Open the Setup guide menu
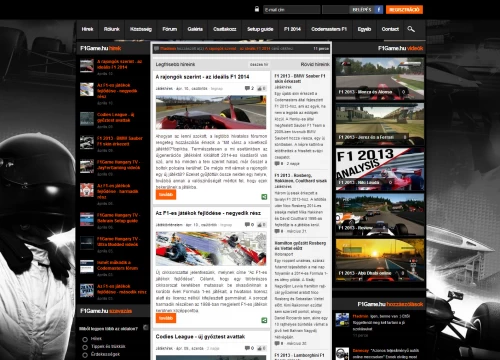This screenshot has width=500, height=360. point(260,29)
